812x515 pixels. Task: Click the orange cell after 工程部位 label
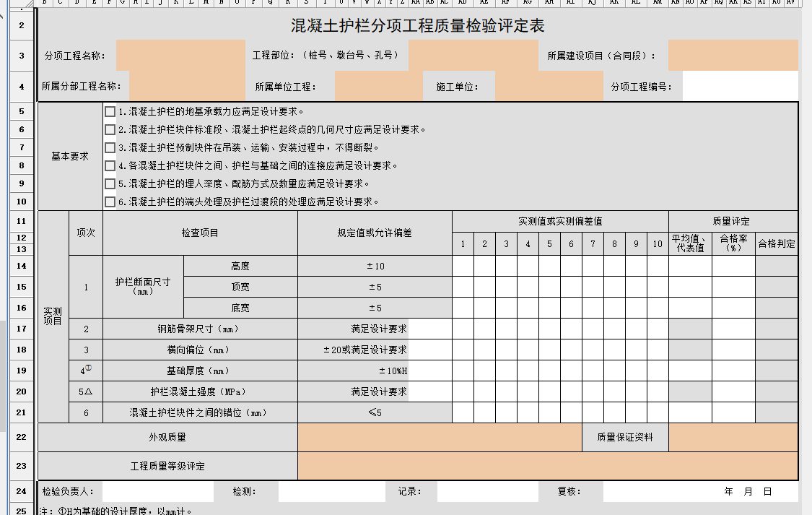point(473,56)
